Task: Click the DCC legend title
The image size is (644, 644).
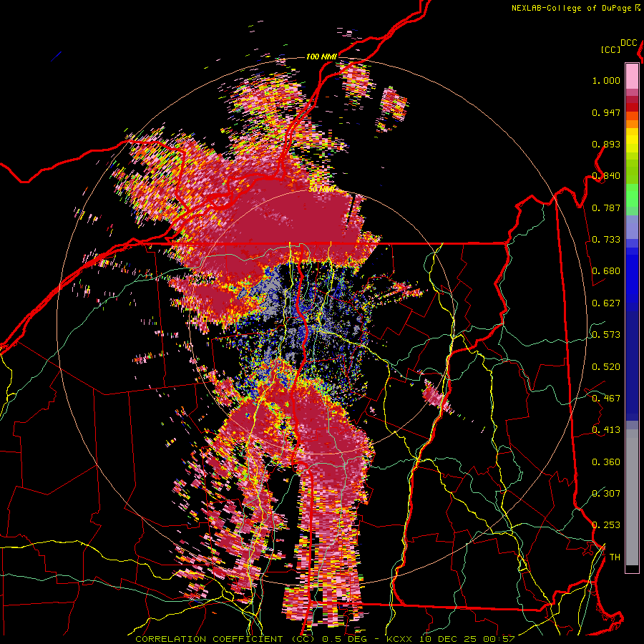Action: tap(628, 43)
